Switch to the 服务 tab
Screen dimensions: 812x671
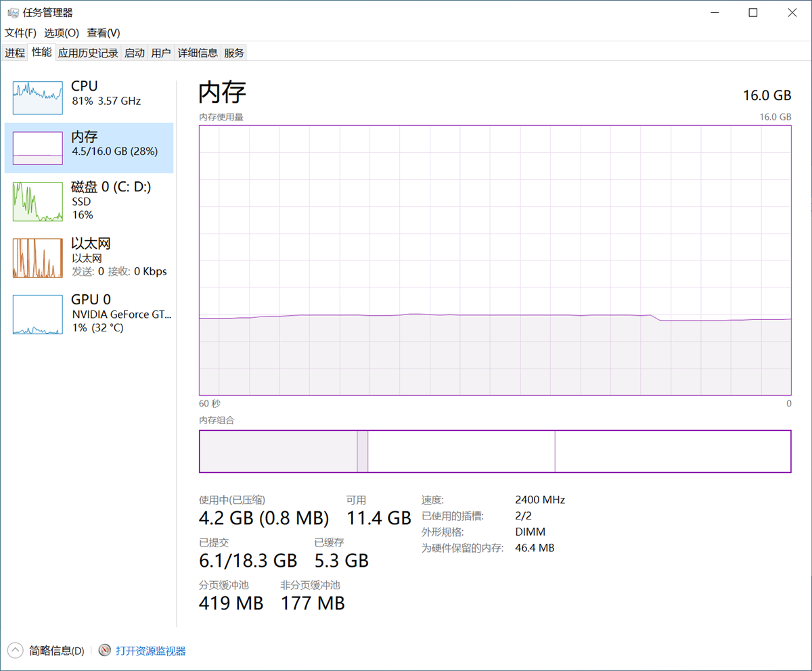pyautogui.click(x=234, y=53)
